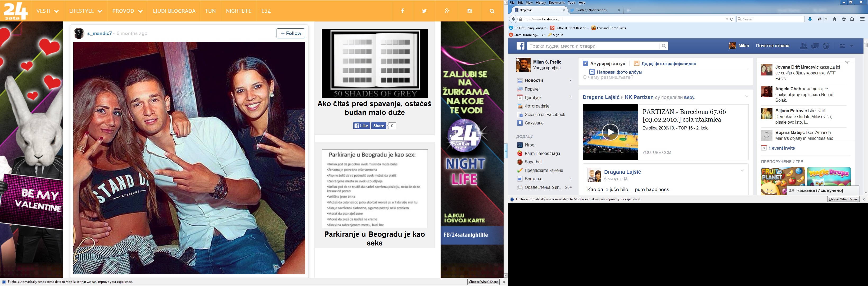Open Facebook messages icon
868x286 pixels.
tap(815, 46)
